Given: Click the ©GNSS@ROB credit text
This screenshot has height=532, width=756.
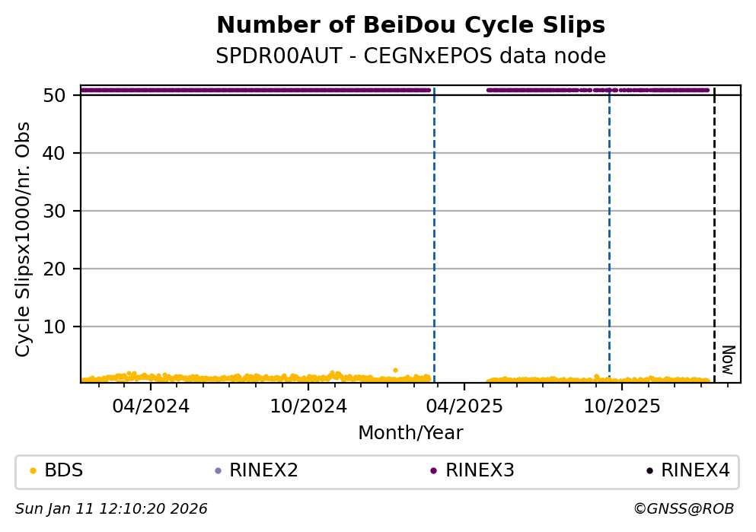Looking at the screenshot, I should click(x=683, y=509).
